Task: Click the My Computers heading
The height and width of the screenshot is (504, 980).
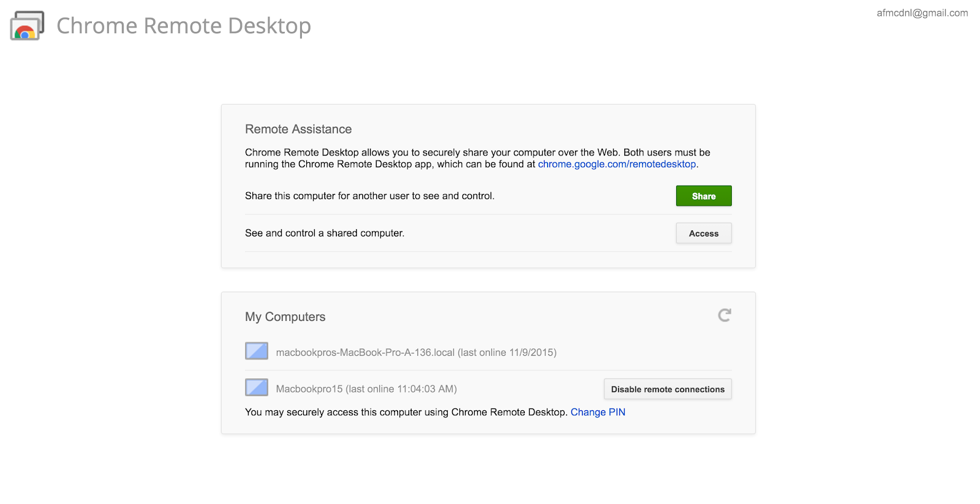Action: coord(285,317)
